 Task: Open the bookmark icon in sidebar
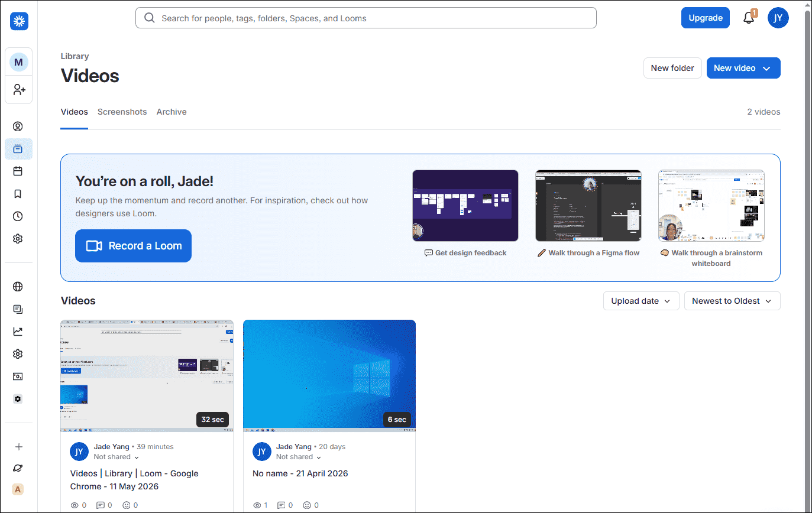18,194
